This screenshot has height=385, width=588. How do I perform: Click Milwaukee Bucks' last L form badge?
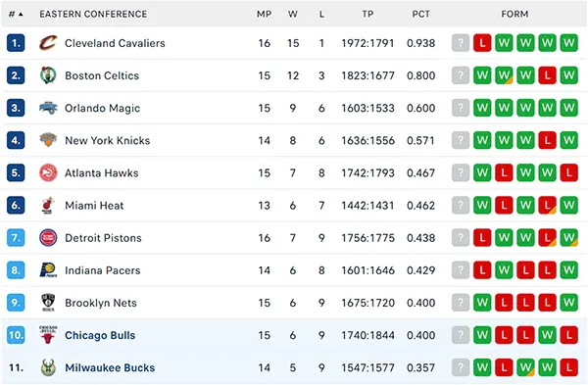coord(568,367)
